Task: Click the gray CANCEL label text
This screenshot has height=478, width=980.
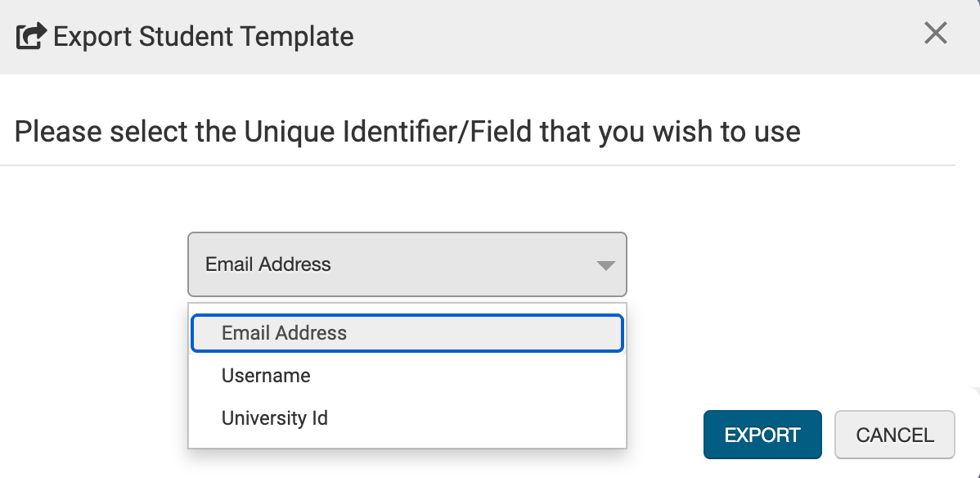Action: coord(894,435)
